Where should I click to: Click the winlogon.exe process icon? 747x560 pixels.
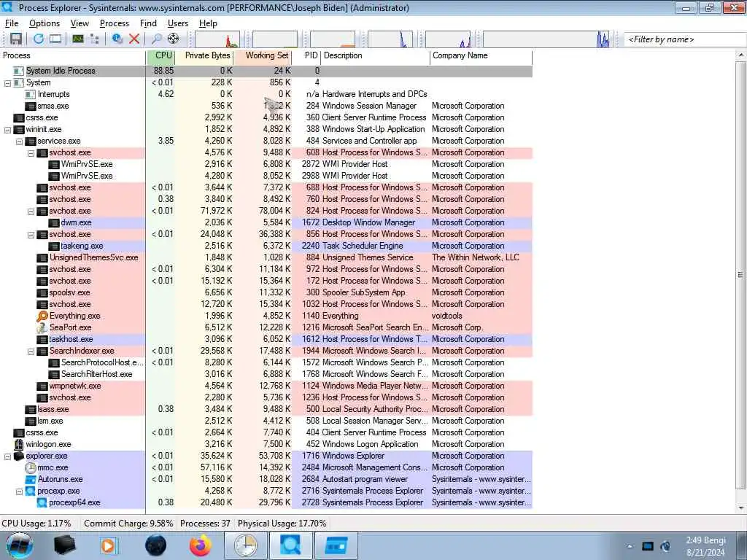click(x=19, y=444)
